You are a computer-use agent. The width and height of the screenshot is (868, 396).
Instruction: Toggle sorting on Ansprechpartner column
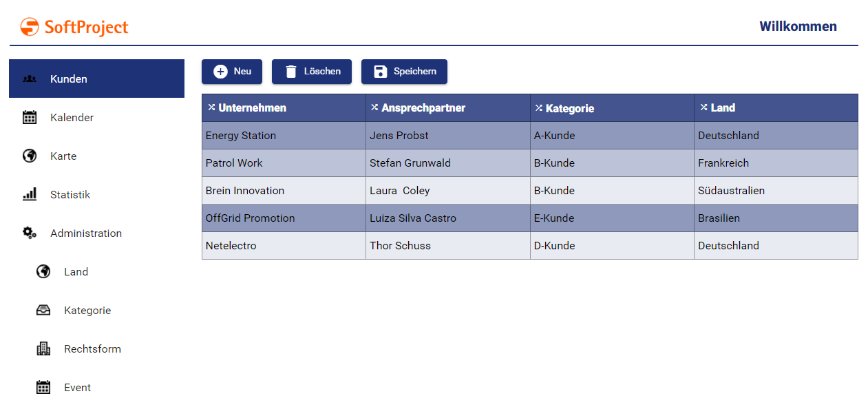coord(374,107)
